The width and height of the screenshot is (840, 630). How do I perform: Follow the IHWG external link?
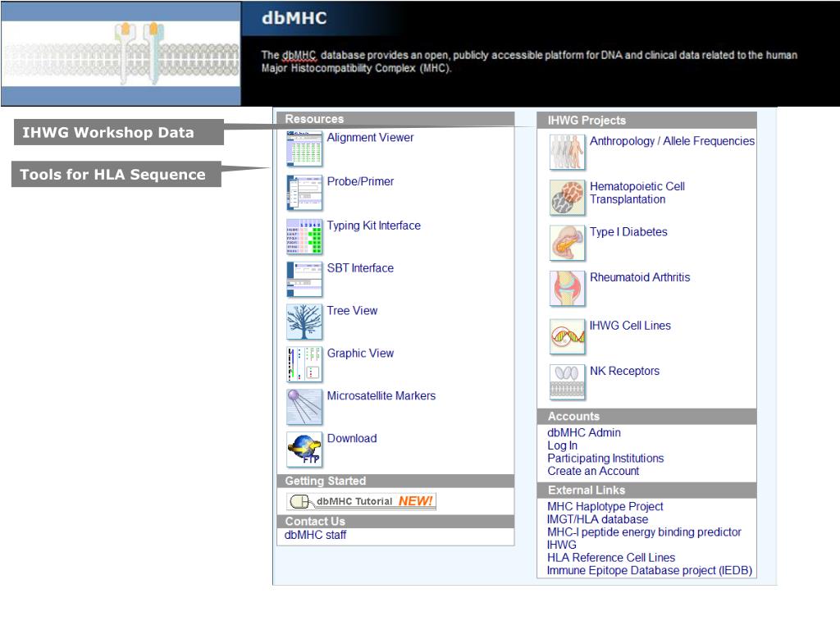(x=561, y=545)
